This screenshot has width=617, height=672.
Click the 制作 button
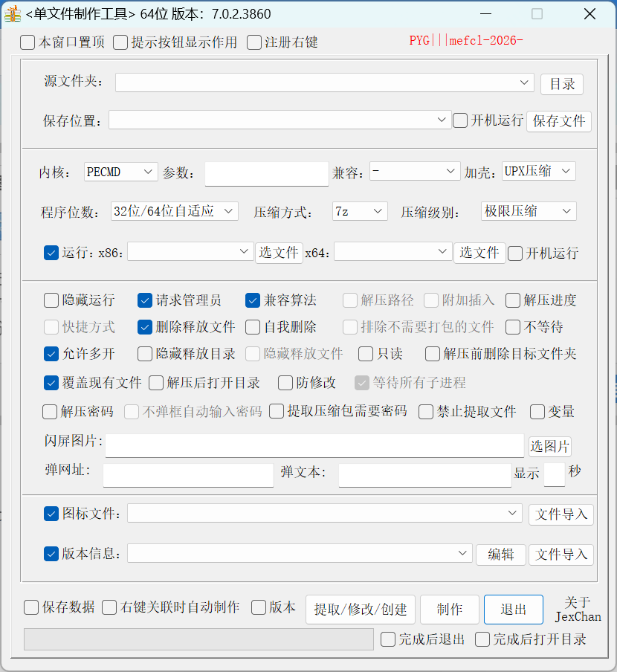[449, 610]
